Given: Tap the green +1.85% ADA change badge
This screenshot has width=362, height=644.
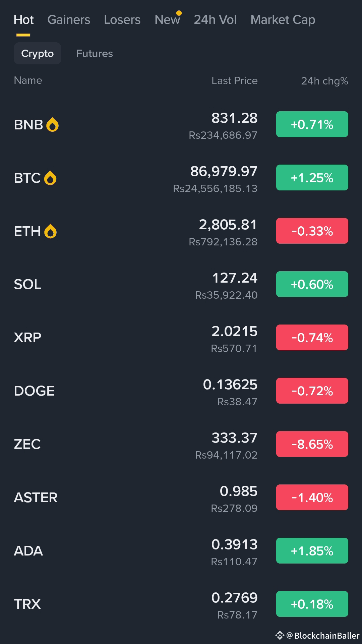Looking at the screenshot, I should (312, 551).
